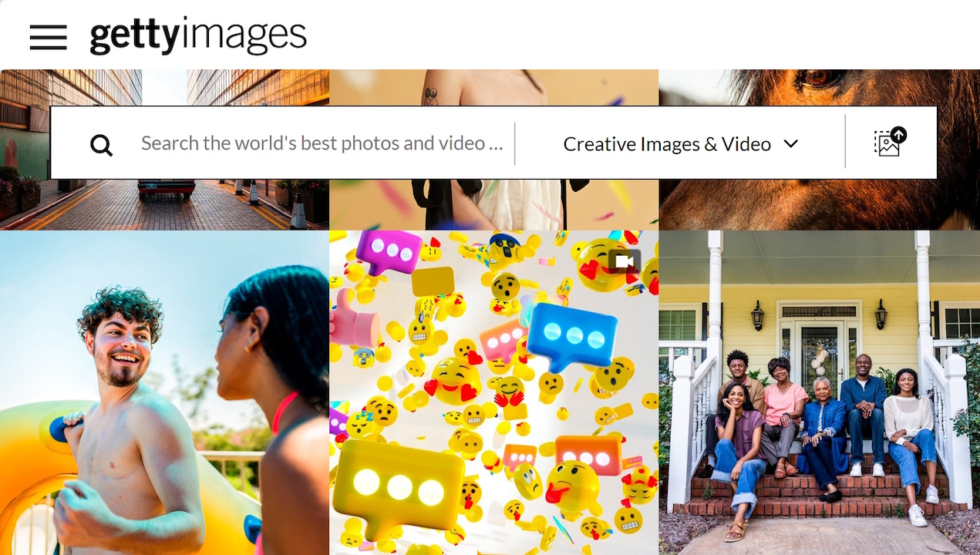980x555 pixels.
Task: Open the floating emoji video thumbnail
Action: (493, 392)
